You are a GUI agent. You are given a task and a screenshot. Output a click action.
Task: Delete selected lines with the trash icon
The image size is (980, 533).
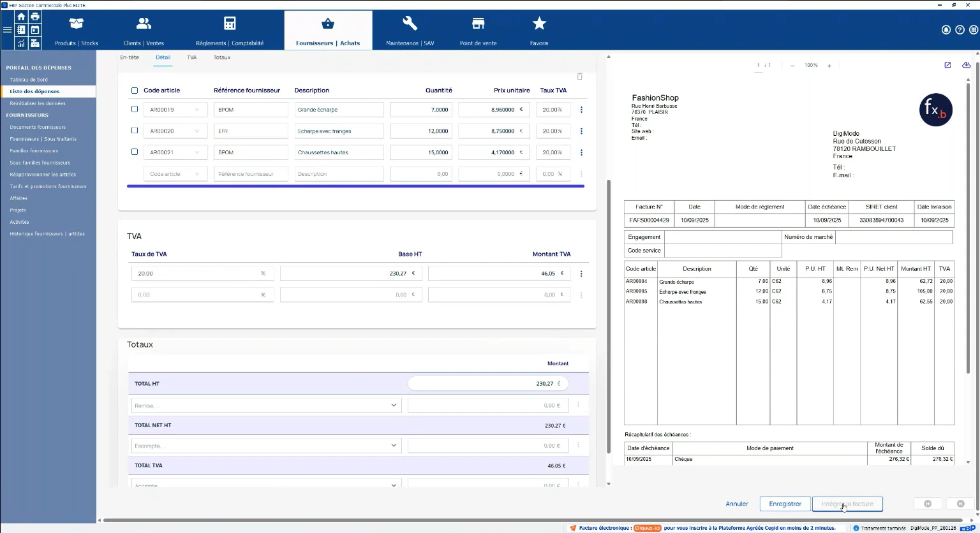[579, 76]
